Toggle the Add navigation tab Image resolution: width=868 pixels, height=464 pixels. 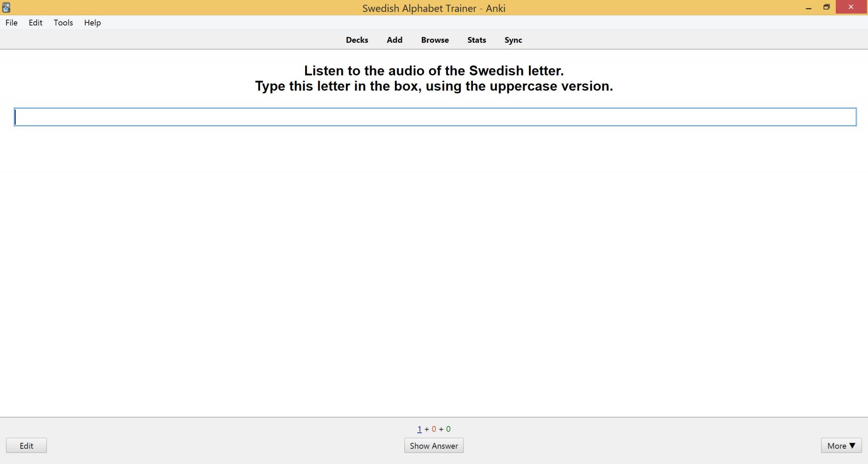pyautogui.click(x=395, y=39)
